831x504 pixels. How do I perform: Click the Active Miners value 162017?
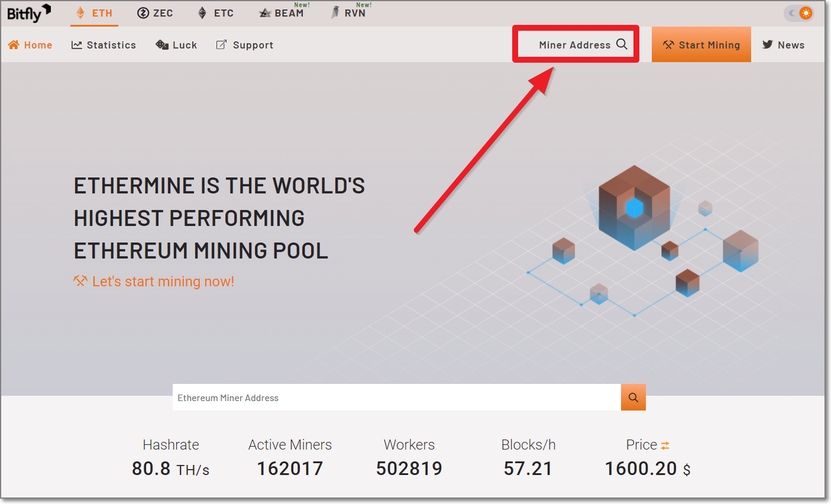[x=290, y=469]
